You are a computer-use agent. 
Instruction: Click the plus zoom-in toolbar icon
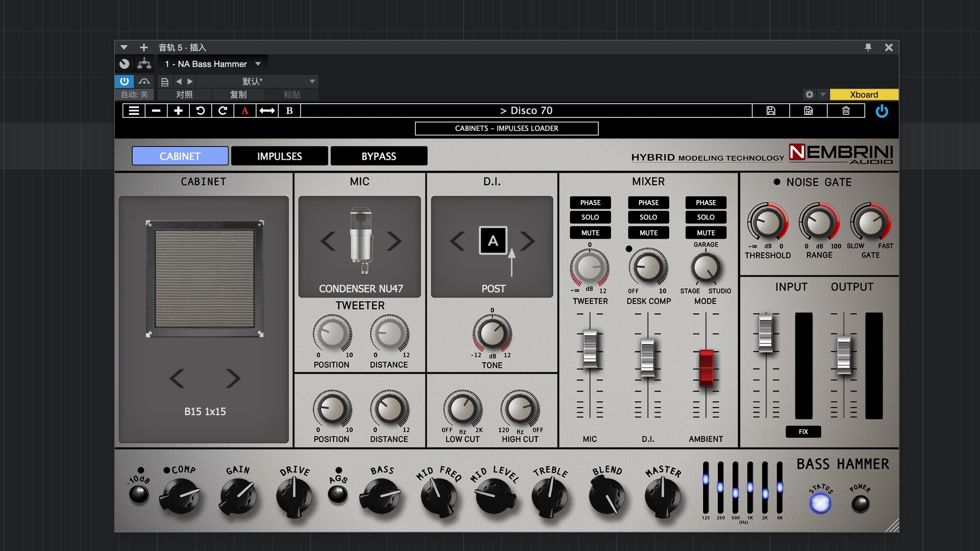pos(178,111)
